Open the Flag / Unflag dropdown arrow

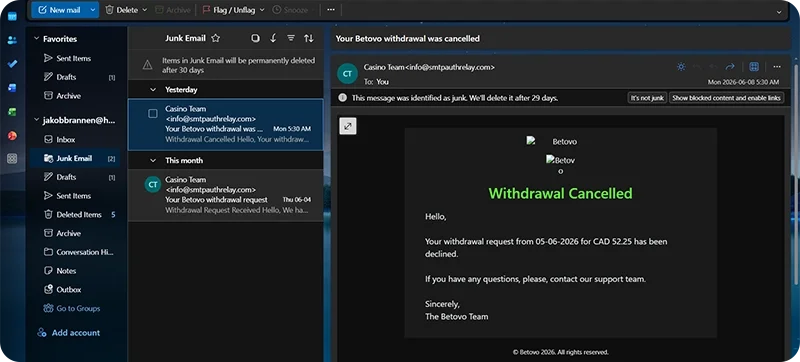(x=262, y=10)
